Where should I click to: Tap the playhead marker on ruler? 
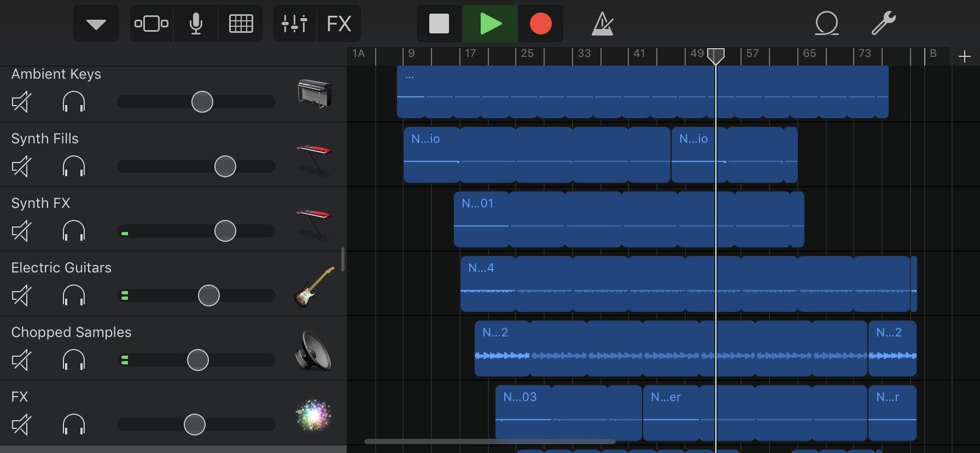[x=716, y=56]
